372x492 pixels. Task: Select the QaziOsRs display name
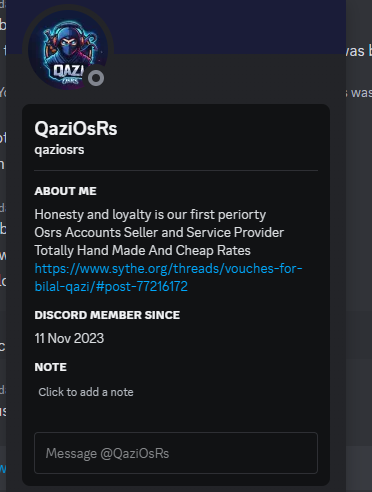[x=76, y=129]
